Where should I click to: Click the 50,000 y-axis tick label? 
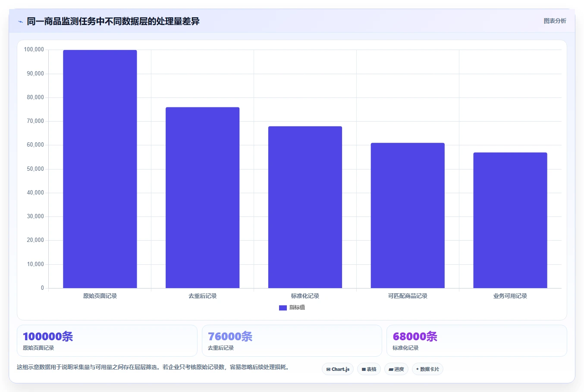point(35,169)
